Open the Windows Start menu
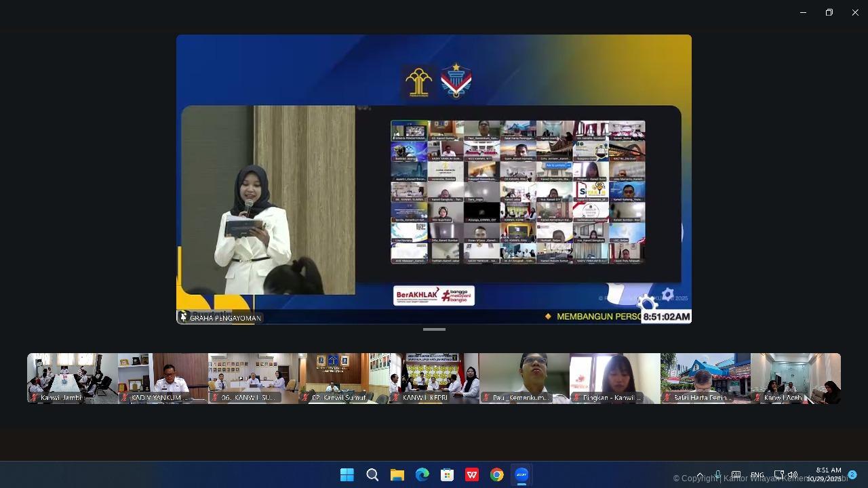This screenshot has height=488, width=868. (347, 474)
